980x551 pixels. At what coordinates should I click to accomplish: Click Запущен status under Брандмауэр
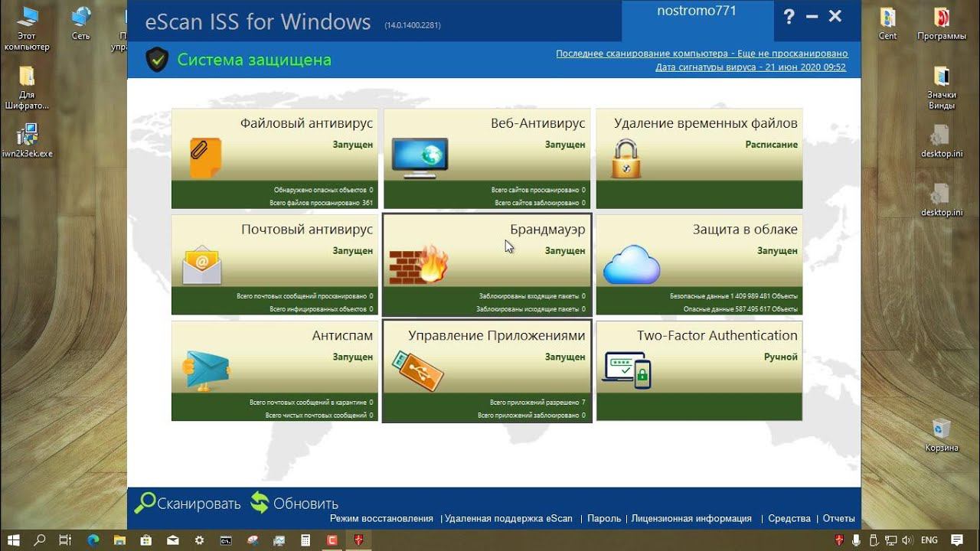point(565,251)
